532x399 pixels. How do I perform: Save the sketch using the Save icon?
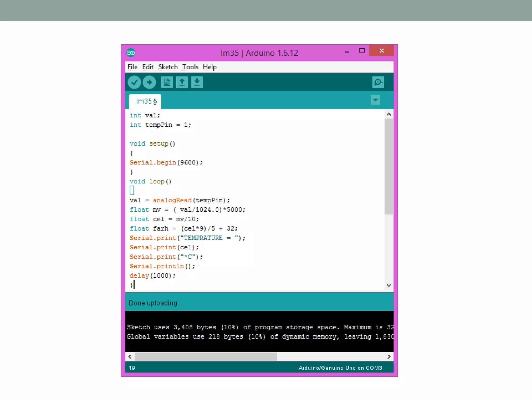coord(197,83)
